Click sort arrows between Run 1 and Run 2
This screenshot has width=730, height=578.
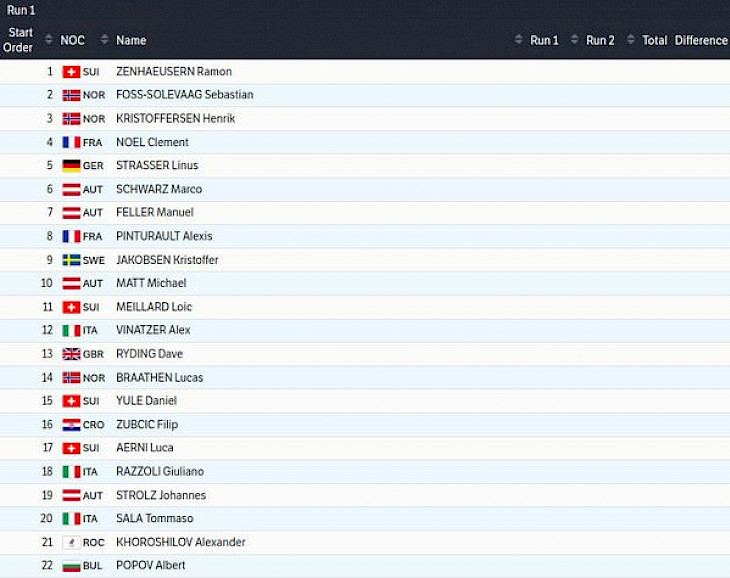pyautogui.click(x=574, y=40)
